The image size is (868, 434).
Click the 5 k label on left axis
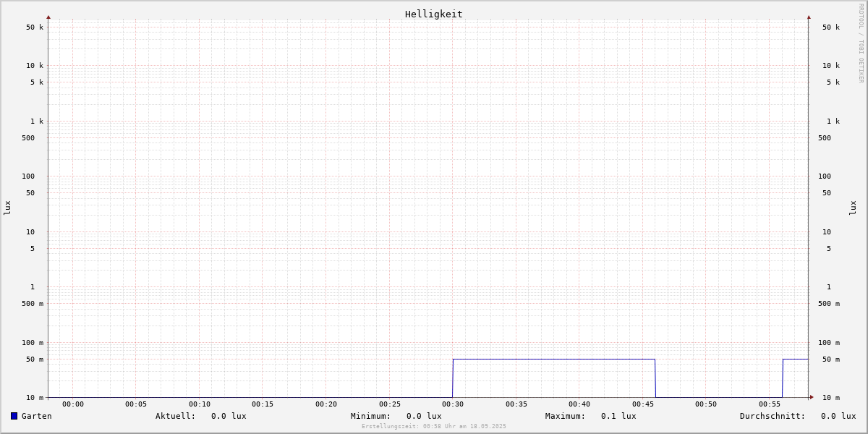point(37,82)
